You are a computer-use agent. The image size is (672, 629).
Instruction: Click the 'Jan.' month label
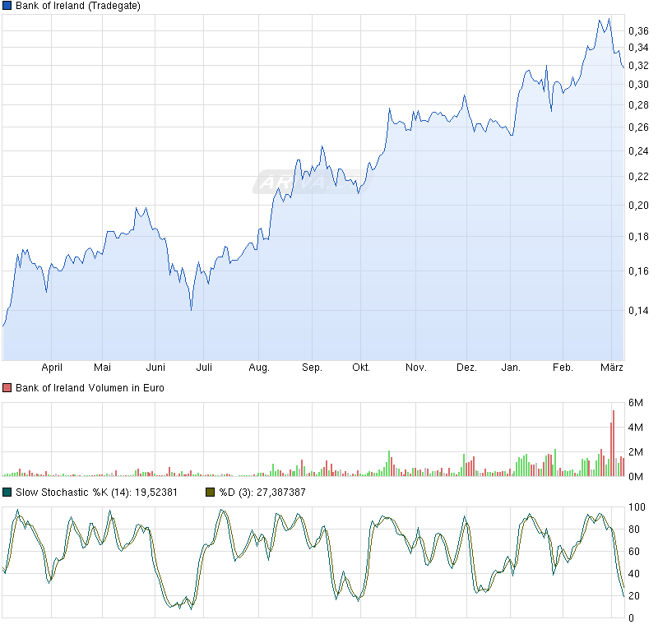point(511,368)
